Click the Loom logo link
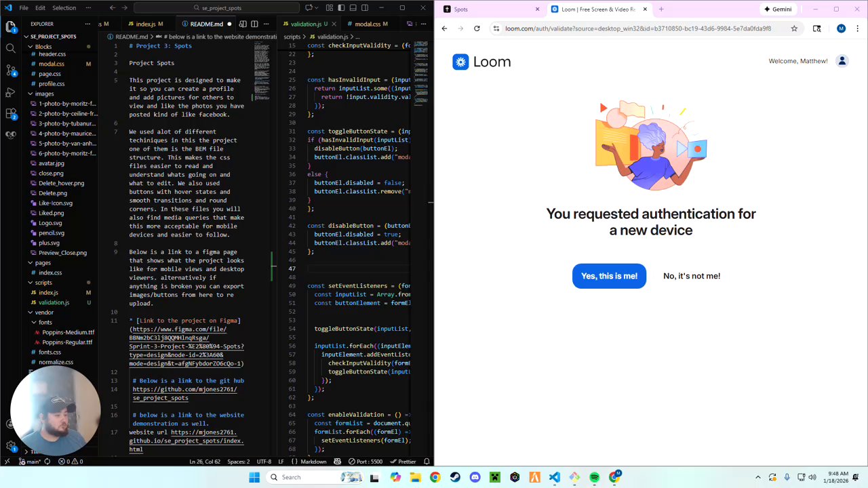868x488 pixels. click(481, 62)
